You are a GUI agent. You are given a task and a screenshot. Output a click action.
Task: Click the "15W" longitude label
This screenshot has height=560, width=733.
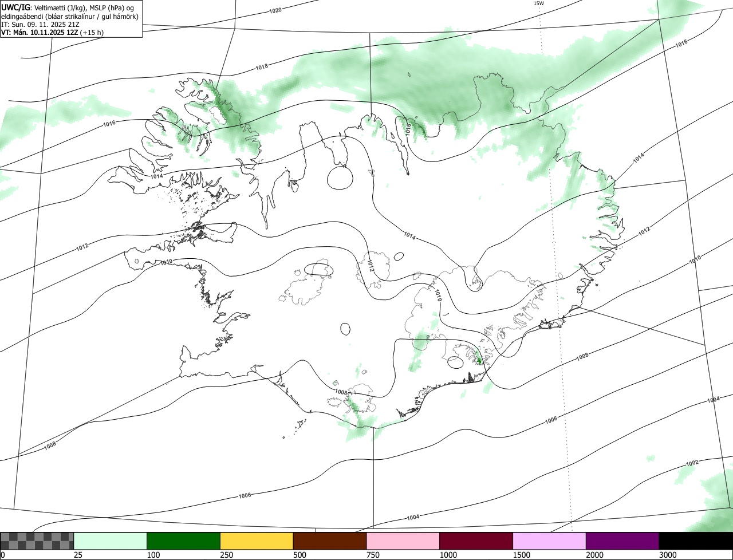[538, 3]
